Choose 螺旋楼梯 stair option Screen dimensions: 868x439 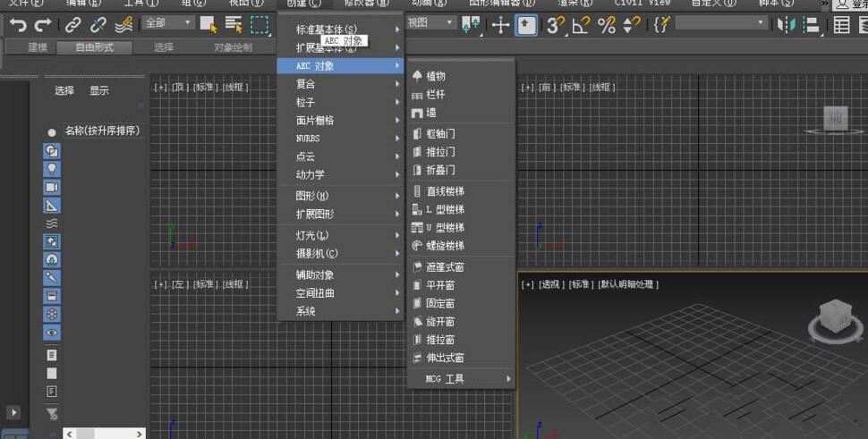point(462,246)
